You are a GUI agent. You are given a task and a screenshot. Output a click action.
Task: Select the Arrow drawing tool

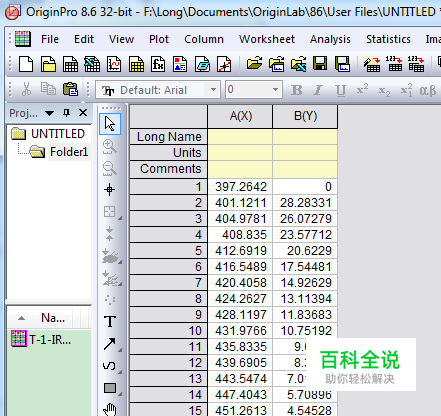[110, 344]
